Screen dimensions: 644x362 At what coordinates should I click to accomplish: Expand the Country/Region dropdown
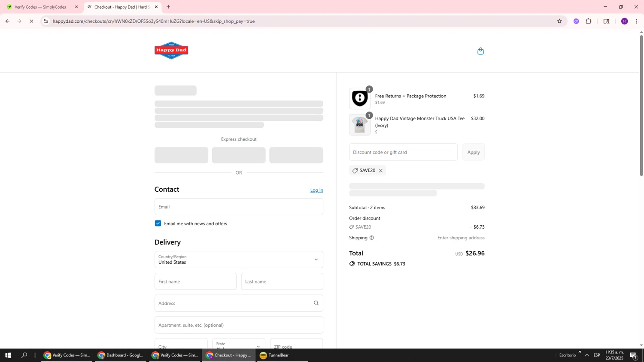(x=239, y=259)
